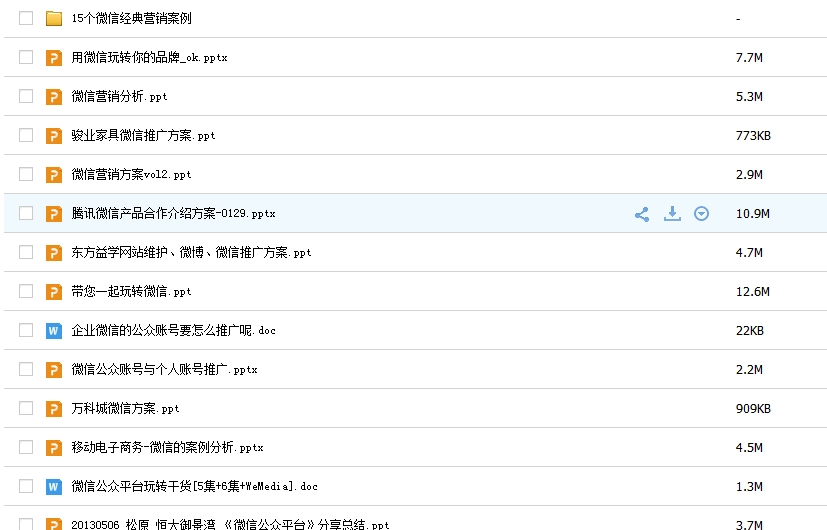Screen dimensions: 827x530
Task: Select checkbox for 用微信玩转你的品牌_ok.pptx
Action: click(26, 57)
